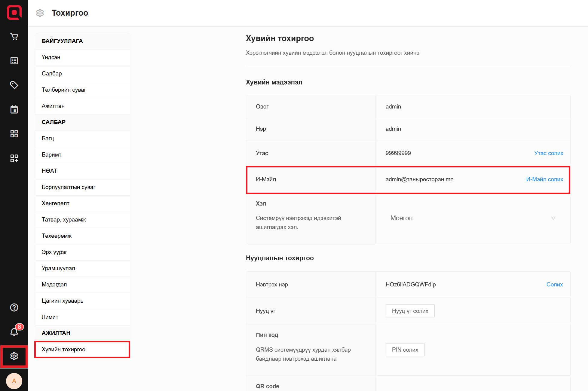Click the price tag sidebar icon
The image size is (588, 391).
point(14,85)
